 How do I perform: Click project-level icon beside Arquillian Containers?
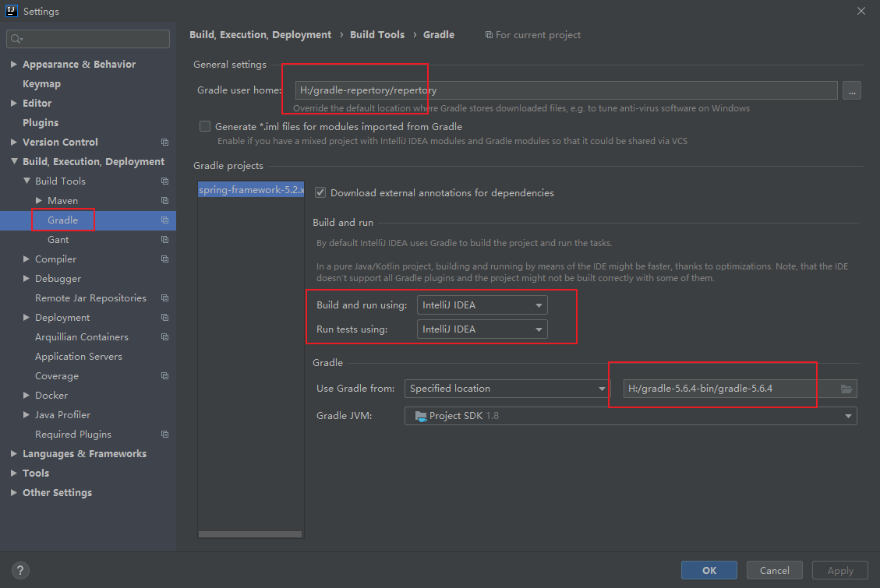click(x=164, y=337)
